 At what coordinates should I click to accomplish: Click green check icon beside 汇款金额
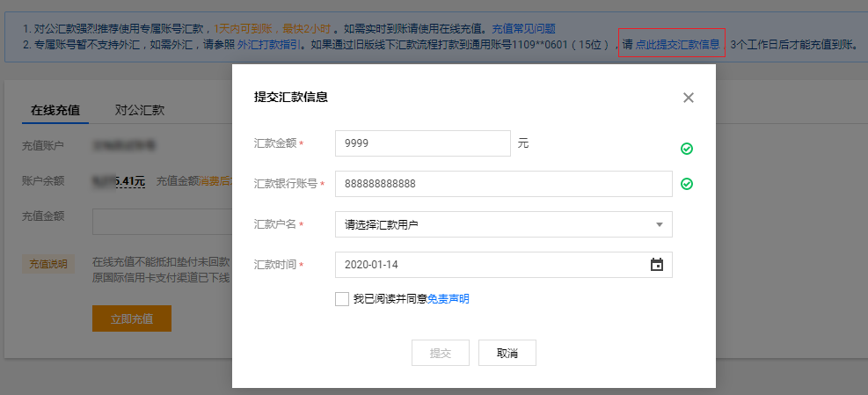pos(687,149)
